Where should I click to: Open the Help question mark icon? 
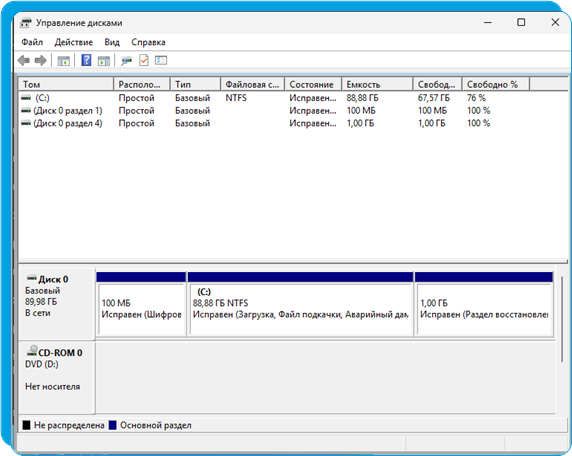tap(86, 60)
